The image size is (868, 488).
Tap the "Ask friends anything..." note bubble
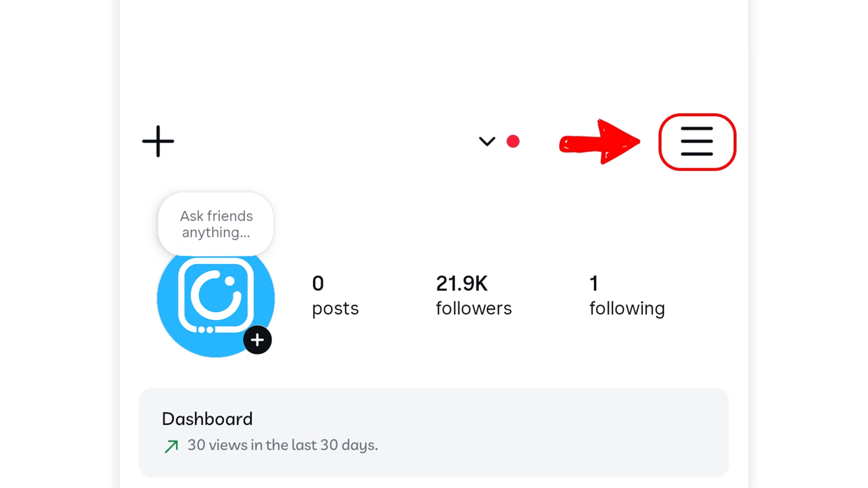point(216,224)
